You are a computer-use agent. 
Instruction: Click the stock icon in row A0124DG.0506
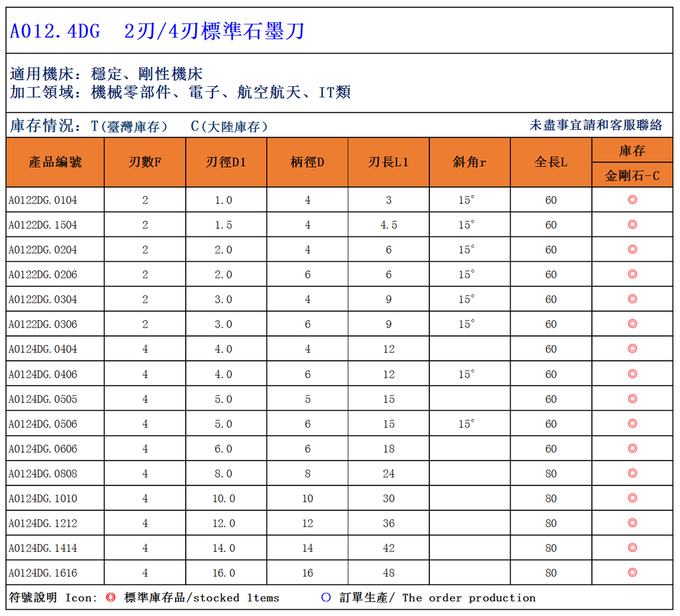point(632,423)
